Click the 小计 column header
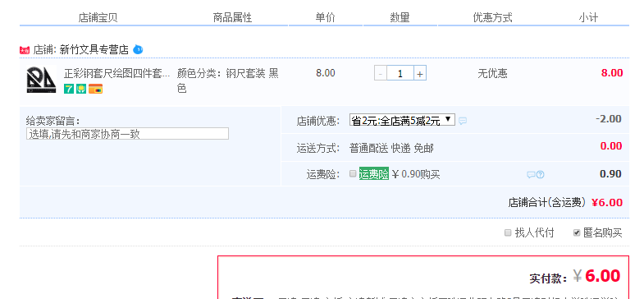The width and height of the screenshot is (644, 299). tap(588, 18)
